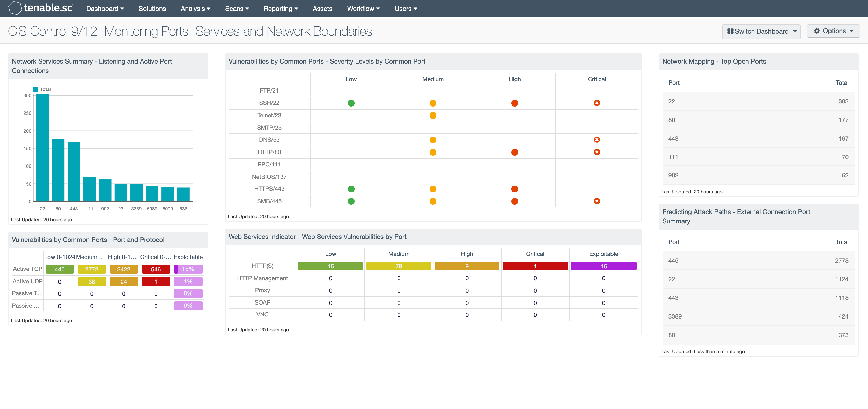Click SMB/445 Critical X indicator
Screen dimensions: 868x409
pos(597,201)
